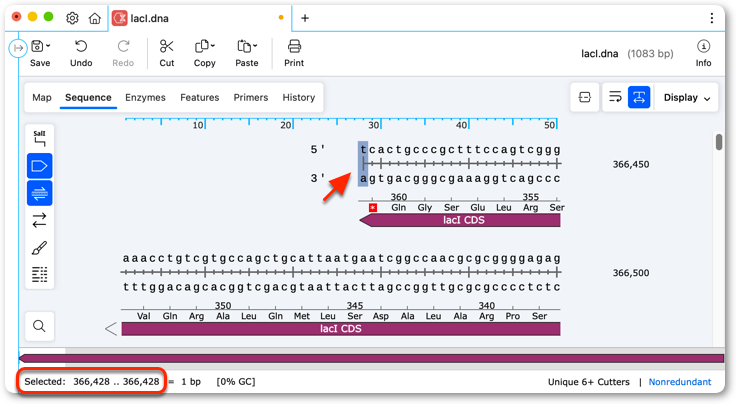Click the Selected range readout
Viewport: 736px width, 404px height.
pos(92,381)
